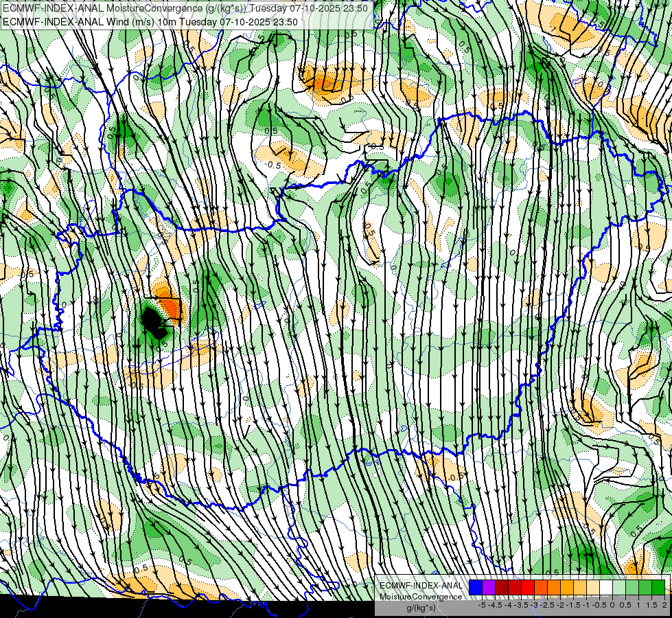Select legend swatch between -4 and -3.5
The height and width of the screenshot is (618, 672).
[515, 587]
